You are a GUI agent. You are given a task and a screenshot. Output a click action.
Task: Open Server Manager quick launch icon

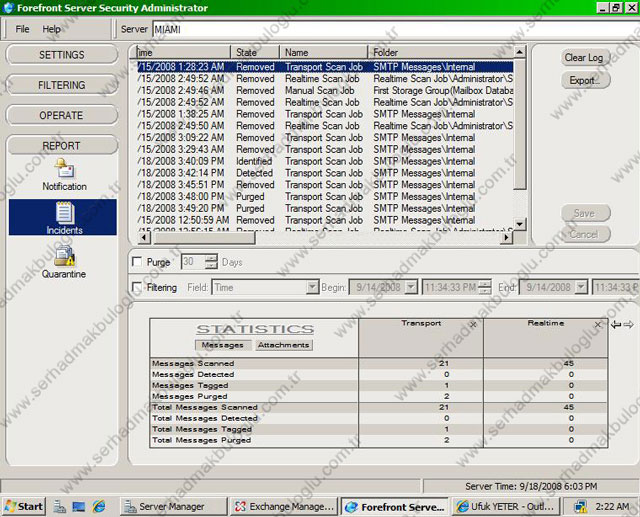tap(60, 507)
